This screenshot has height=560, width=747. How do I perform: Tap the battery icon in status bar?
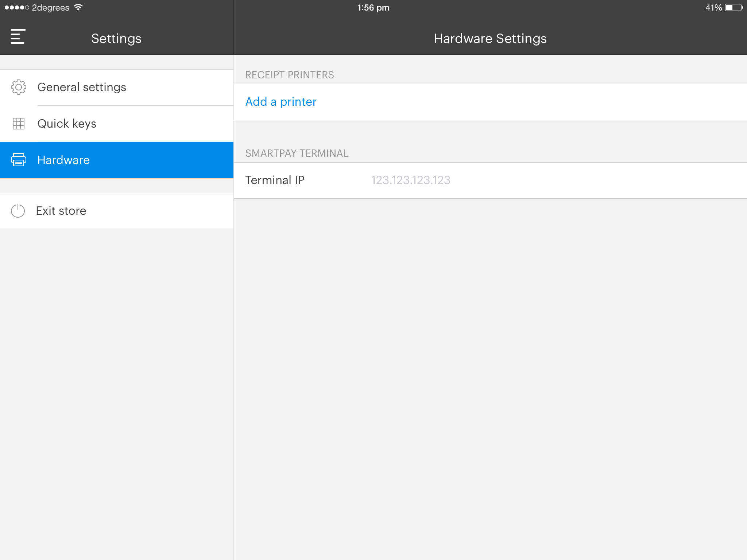tap(734, 8)
